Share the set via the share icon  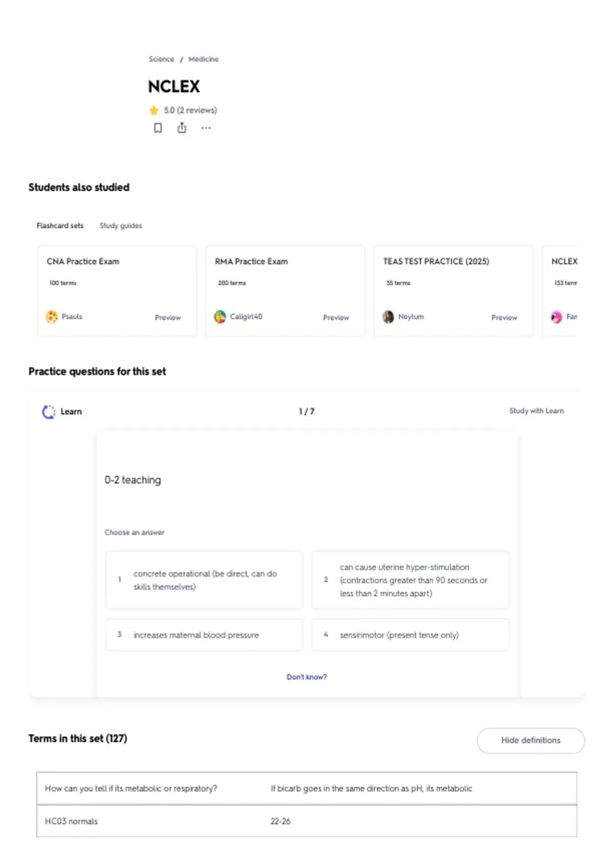coord(182,128)
